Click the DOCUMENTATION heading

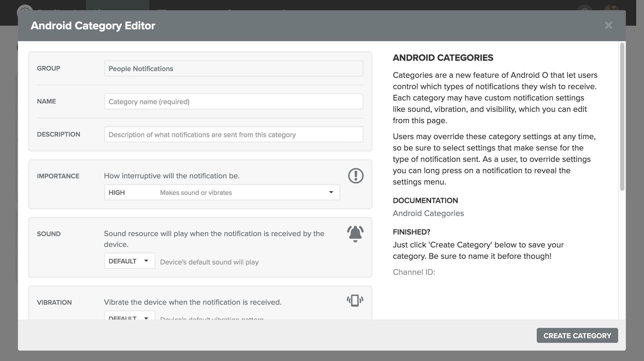pyautogui.click(x=425, y=200)
